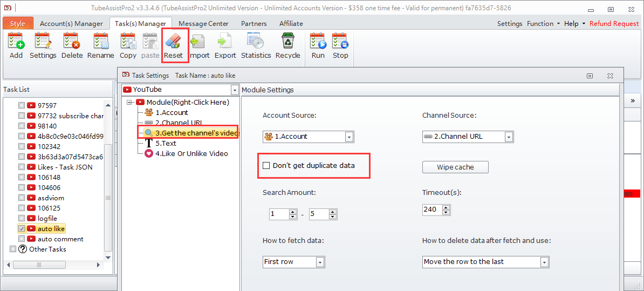The width and height of the screenshot is (644, 291).
Task: Click the Reset eraser icon
Action: click(174, 42)
